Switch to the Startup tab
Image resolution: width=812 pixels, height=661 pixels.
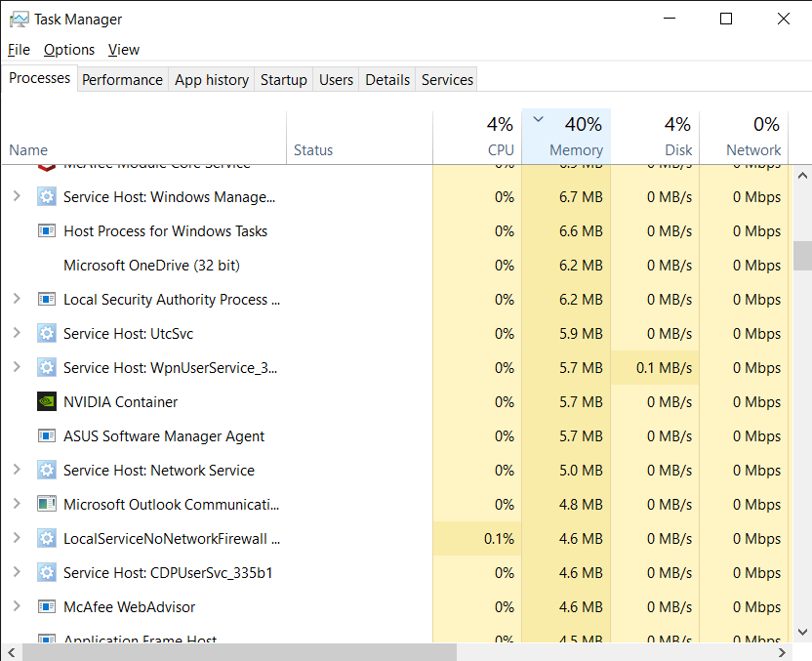coord(283,80)
